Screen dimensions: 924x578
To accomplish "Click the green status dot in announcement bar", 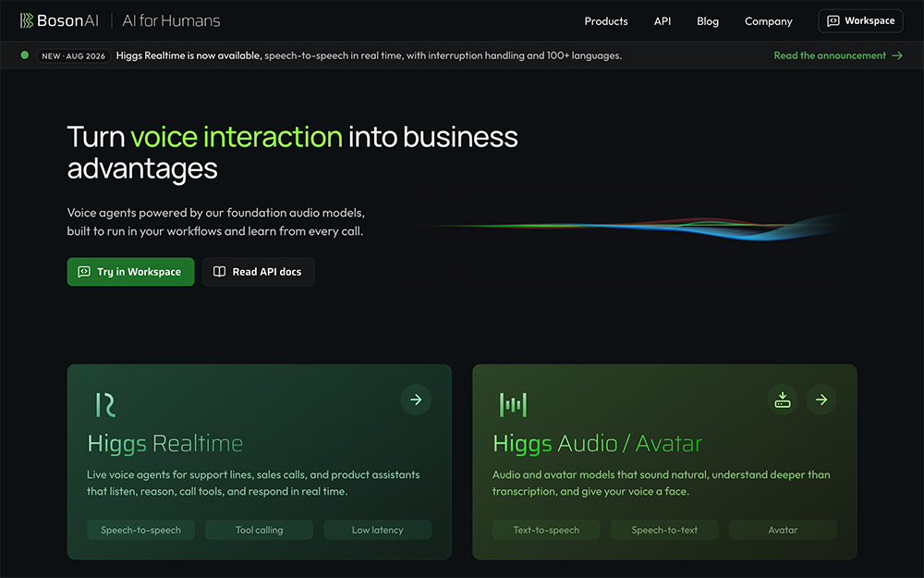I will click(x=25, y=55).
